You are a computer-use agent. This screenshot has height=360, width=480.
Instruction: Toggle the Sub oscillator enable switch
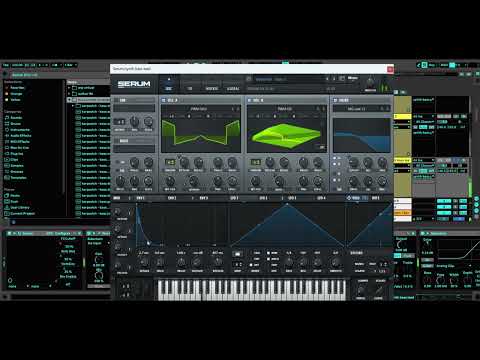click(117, 100)
